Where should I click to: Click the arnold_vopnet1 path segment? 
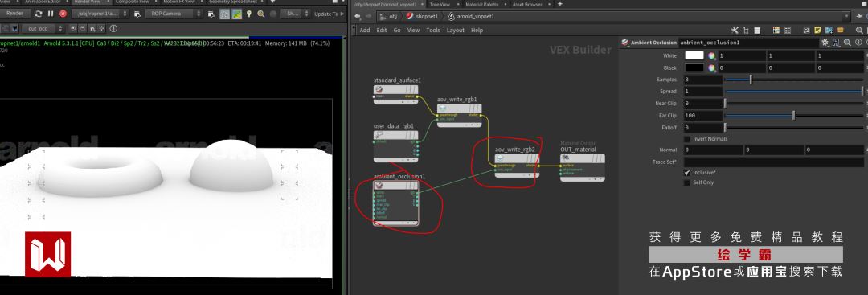pos(471,17)
